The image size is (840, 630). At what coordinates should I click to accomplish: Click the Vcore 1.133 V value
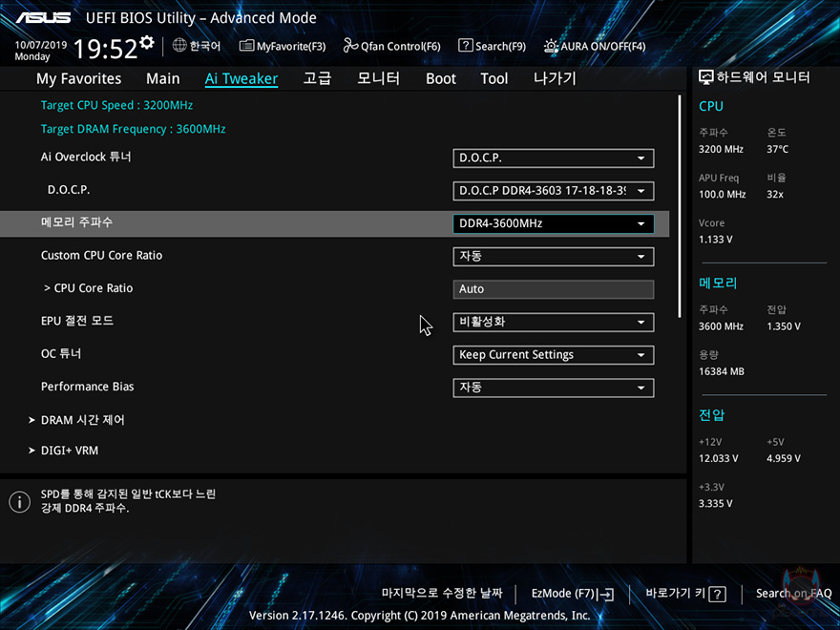tap(716, 240)
